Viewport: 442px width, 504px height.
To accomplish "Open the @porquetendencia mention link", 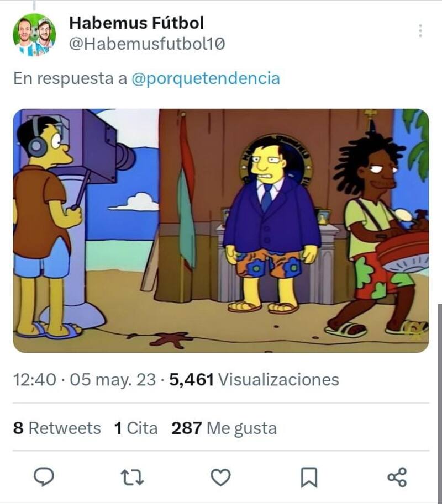I will pyautogui.click(x=206, y=78).
